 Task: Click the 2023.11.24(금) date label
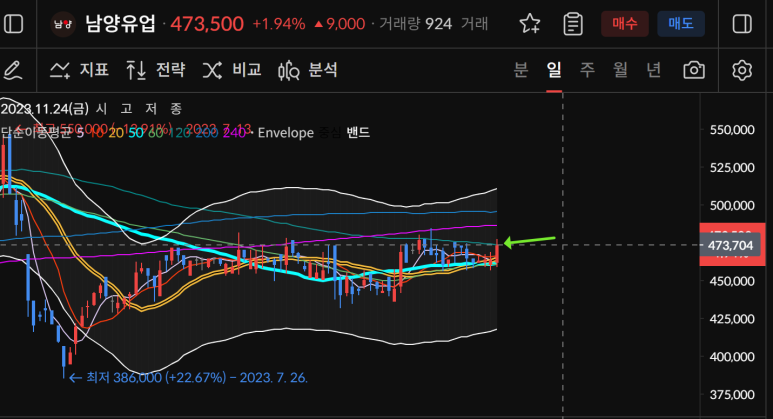tap(45, 108)
